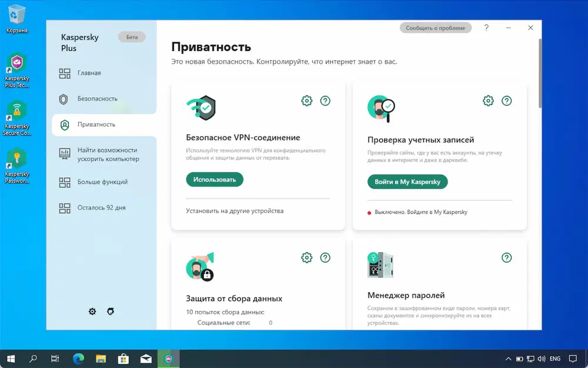Click the 10 попыток сбора данных text
588x368 pixels.
(x=225, y=312)
